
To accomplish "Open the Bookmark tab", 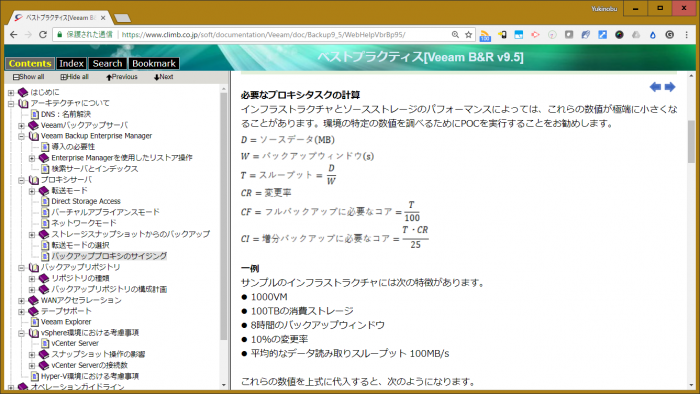I will click(x=154, y=63).
